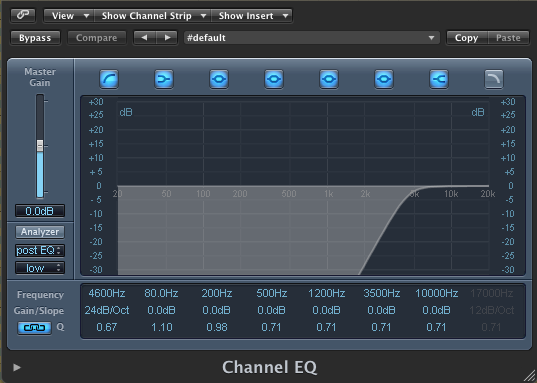Click the 0.71 Q value under 3500Hz
Screen dimensions: 537x383
click(x=381, y=328)
